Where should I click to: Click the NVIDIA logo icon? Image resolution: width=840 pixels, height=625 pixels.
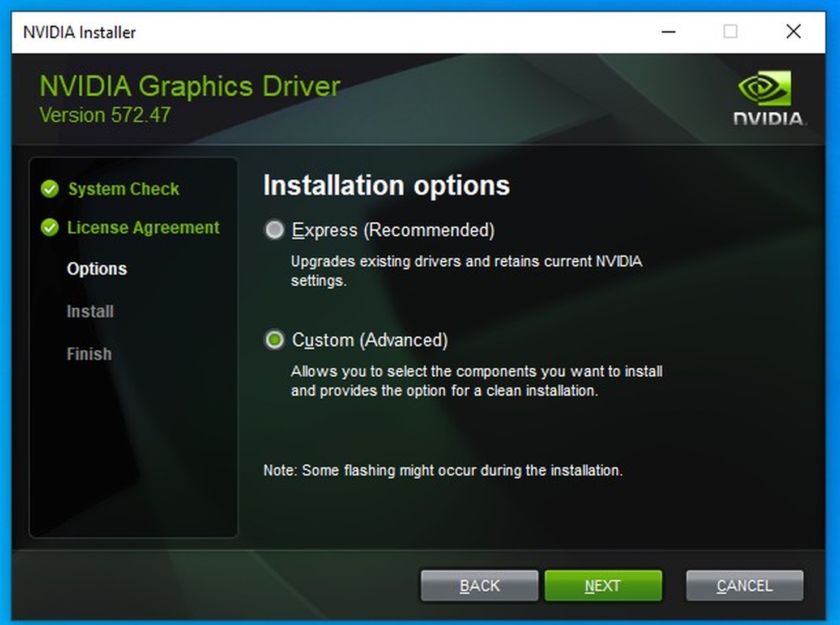pyautogui.click(x=769, y=97)
